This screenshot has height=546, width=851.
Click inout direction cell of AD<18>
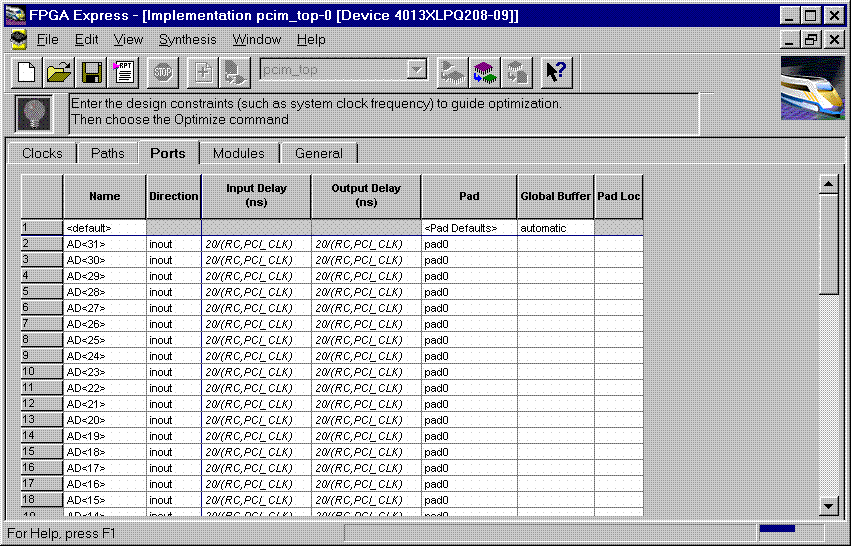174,452
